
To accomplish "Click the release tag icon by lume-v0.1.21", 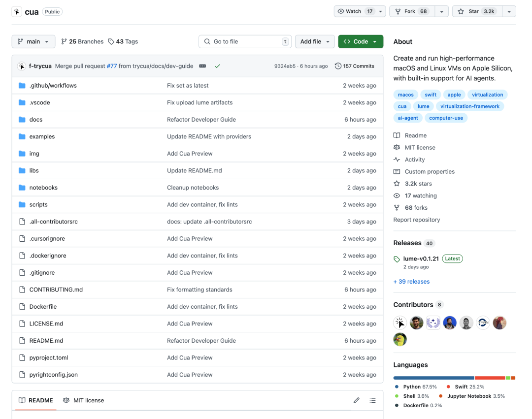I will 397,259.
